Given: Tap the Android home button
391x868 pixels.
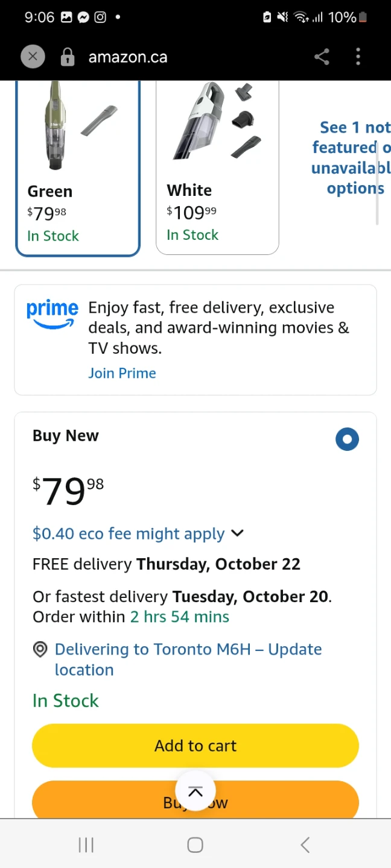Looking at the screenshot, I should click(x=195, y=844).
